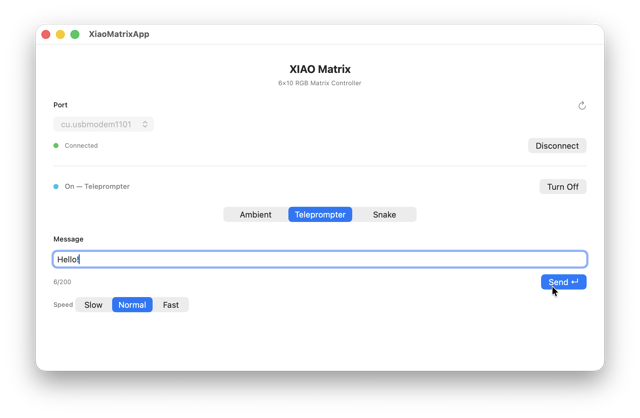Set speed to Normal

132,305
